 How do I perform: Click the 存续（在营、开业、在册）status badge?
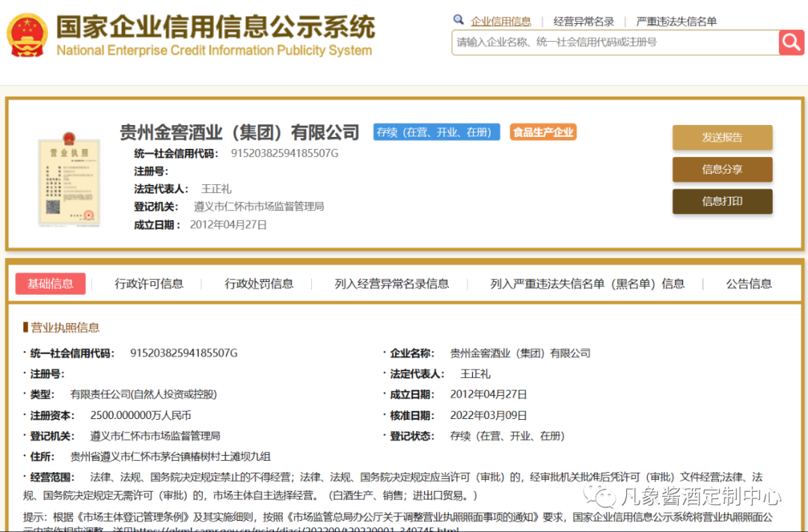click(436, 132)
